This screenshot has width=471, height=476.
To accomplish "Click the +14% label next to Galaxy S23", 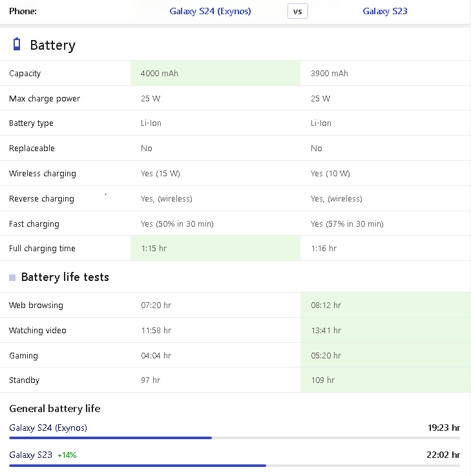I will click(x=67, y=455).
